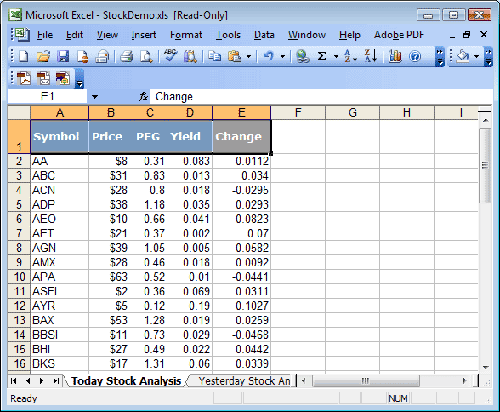The height and width of the screenshot is (412, 500).
Task: Open a file with the Open folder icon
Action: [43, 56]
